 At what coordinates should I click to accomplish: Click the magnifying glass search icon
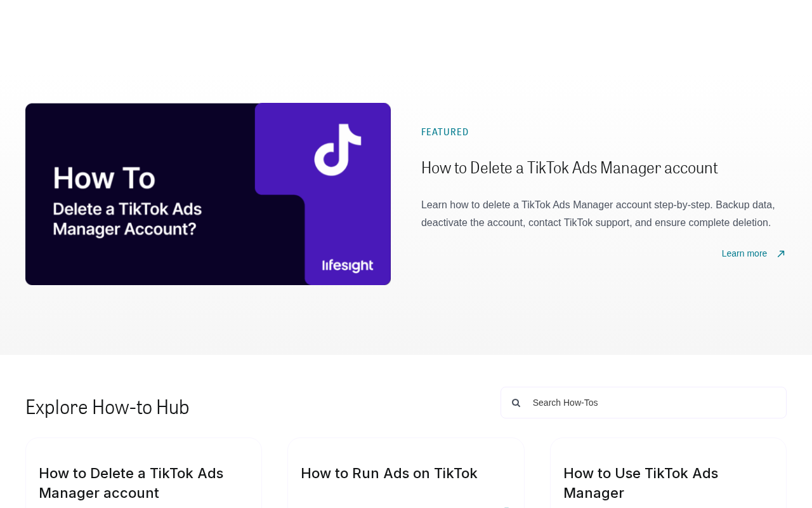click(x=516, y=403)
